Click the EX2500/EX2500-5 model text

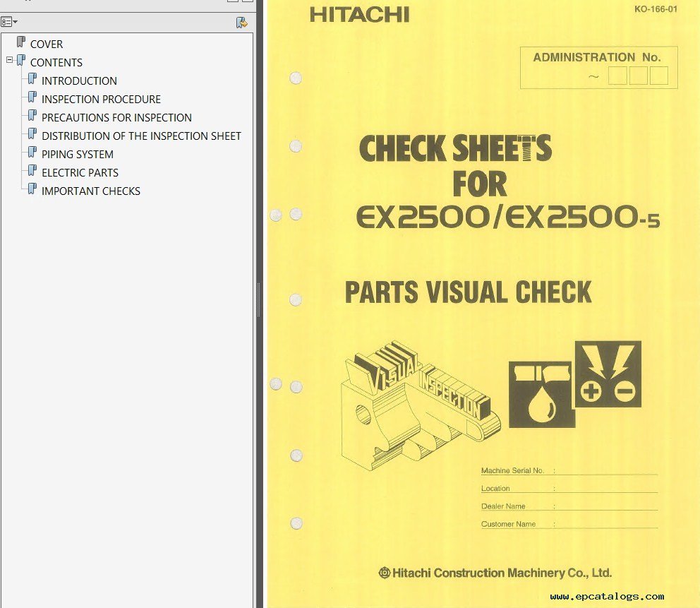(x=507, y=217)
